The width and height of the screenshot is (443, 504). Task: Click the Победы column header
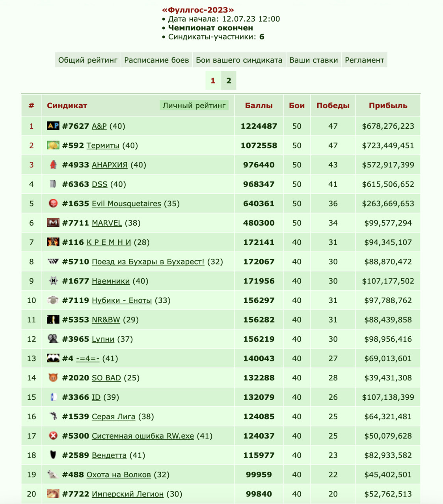[333, 105]
